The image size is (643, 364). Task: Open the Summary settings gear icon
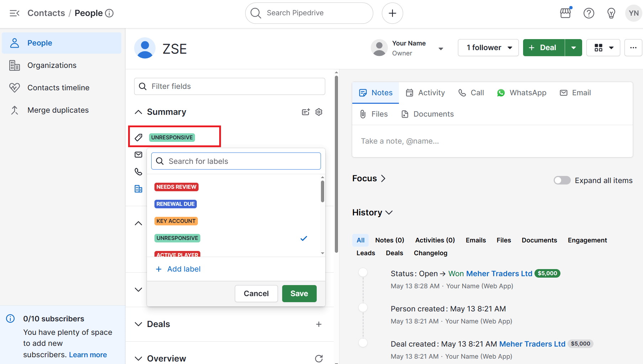(319, 112)
